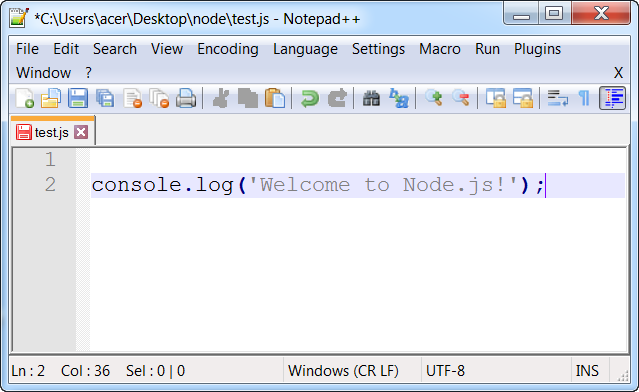Maximize the Notepad++ window
Screen dimensions: 639x392
tap(554, 13)
